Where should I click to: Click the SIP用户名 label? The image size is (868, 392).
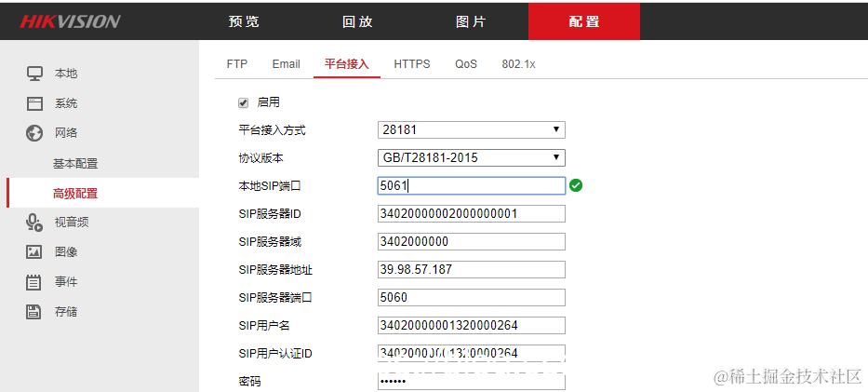tap(264, 326)
